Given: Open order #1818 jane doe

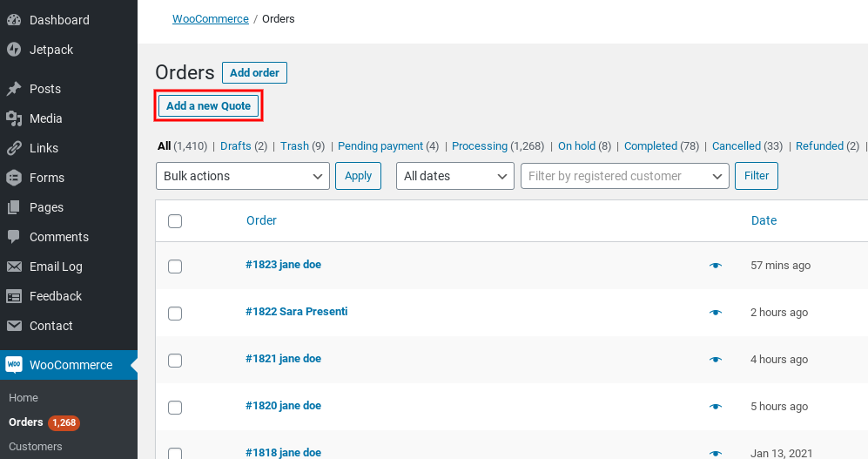Looking at the screenshot, I should [x=284, y=452].
